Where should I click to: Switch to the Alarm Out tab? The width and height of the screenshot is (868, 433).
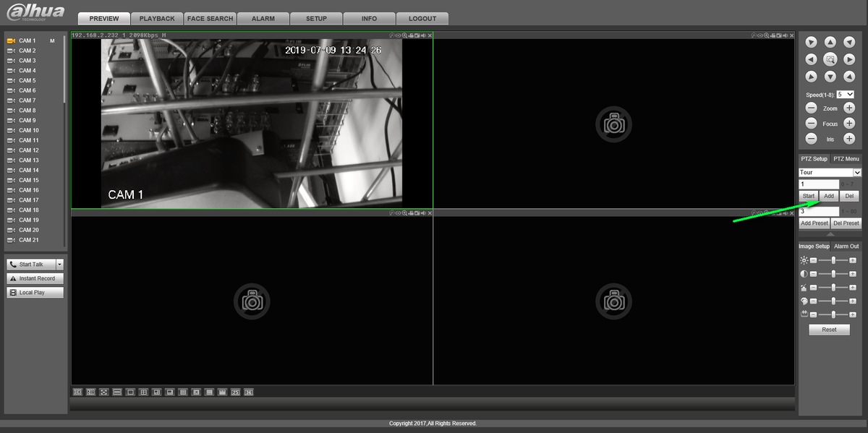pos(846,246)
